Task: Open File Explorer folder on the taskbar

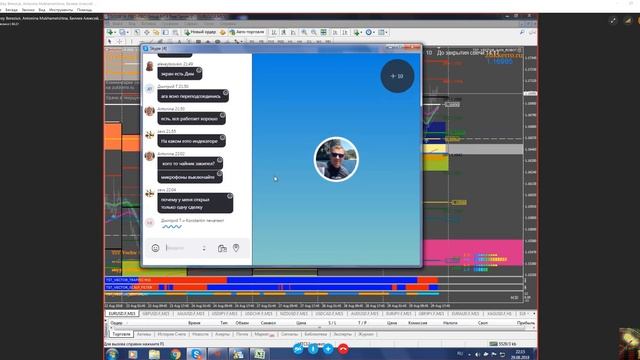Action: [154, 354]
